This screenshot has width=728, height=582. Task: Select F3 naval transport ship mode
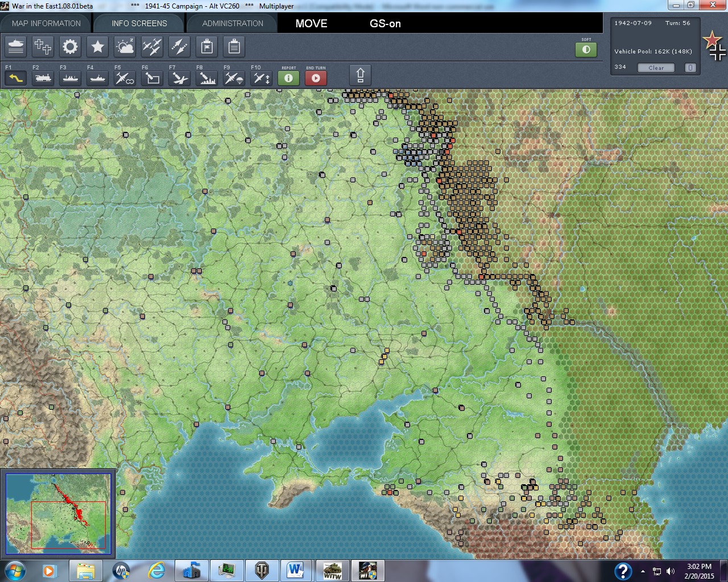coord(71,78)
